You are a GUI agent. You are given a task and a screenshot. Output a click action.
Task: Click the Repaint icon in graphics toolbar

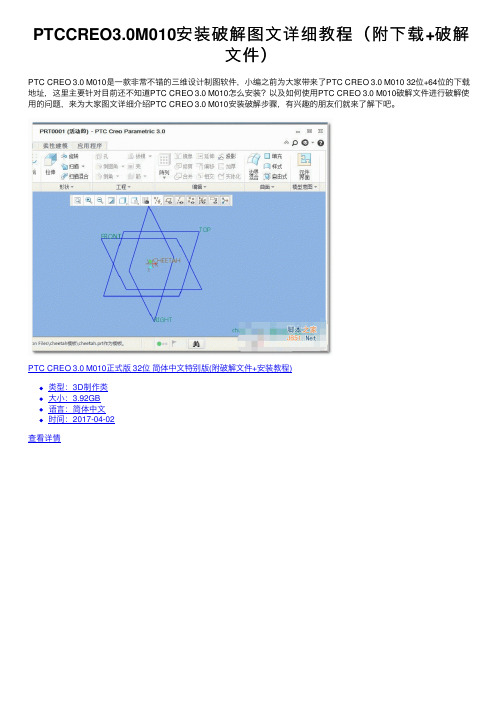pos(111,201)
